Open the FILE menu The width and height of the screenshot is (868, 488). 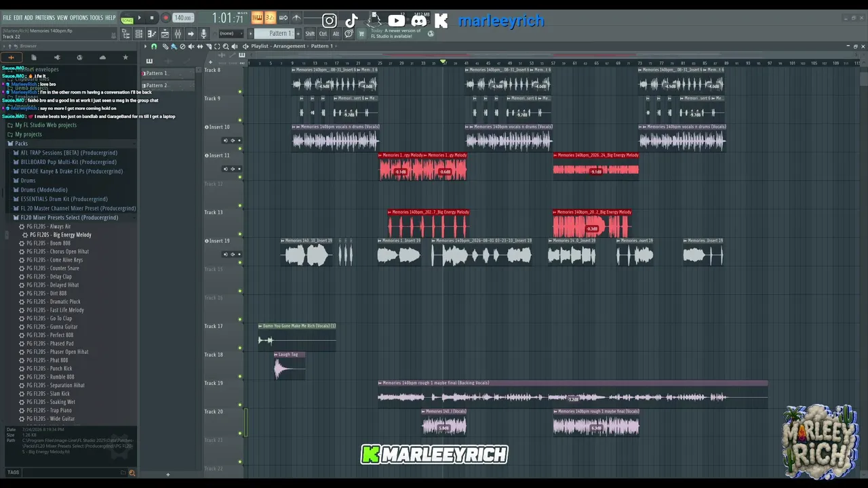click(7, 18)
